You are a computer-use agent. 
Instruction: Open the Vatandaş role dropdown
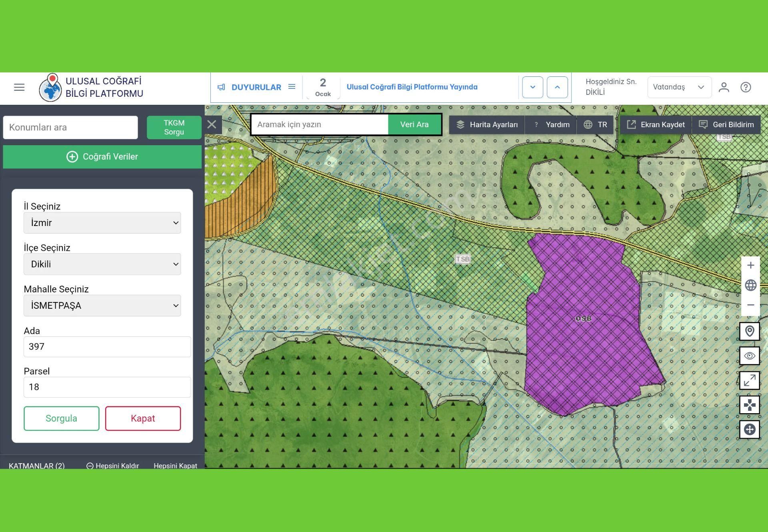679,87
